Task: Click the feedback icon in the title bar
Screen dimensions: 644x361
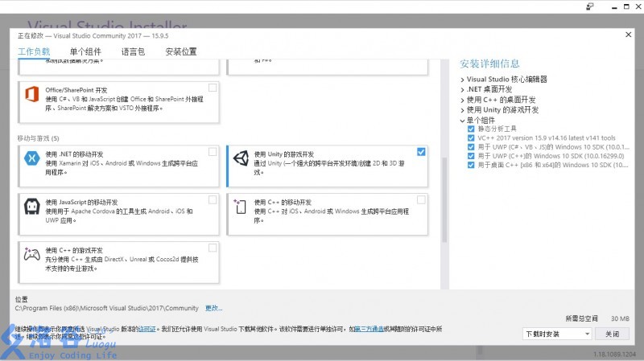Action: 590,6
